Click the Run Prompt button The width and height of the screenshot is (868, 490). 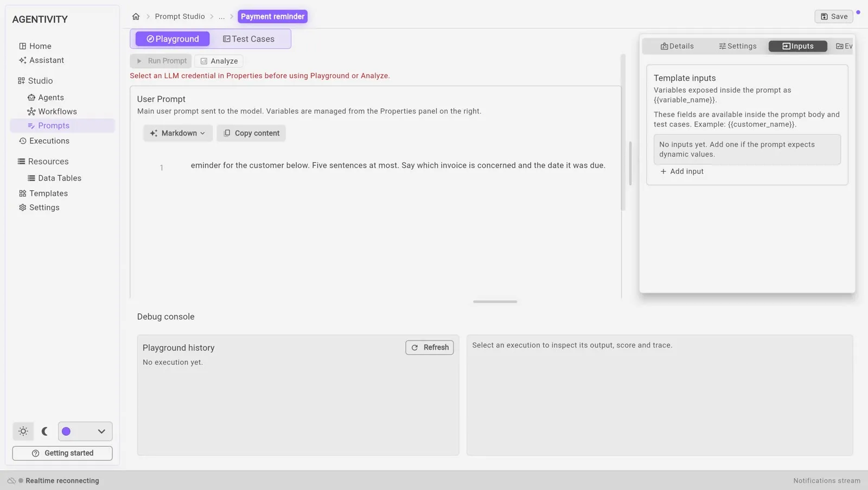coord(161,61)
